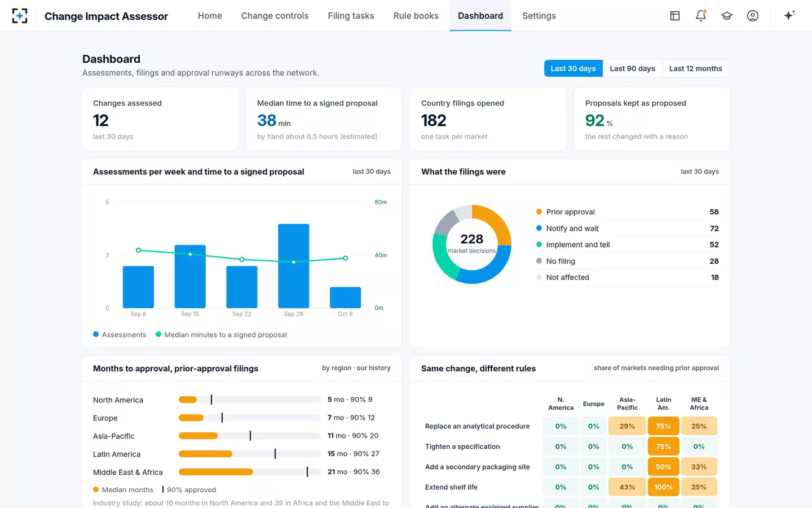Click the Replace an analytical procedure row label

(x=478, y=426)
